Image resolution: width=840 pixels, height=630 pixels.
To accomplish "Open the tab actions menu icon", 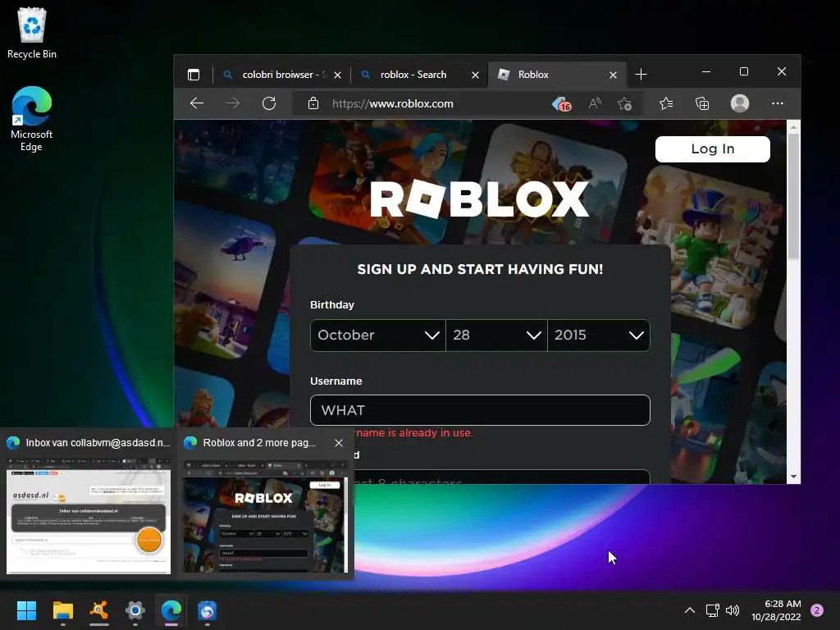I will 194,75.
